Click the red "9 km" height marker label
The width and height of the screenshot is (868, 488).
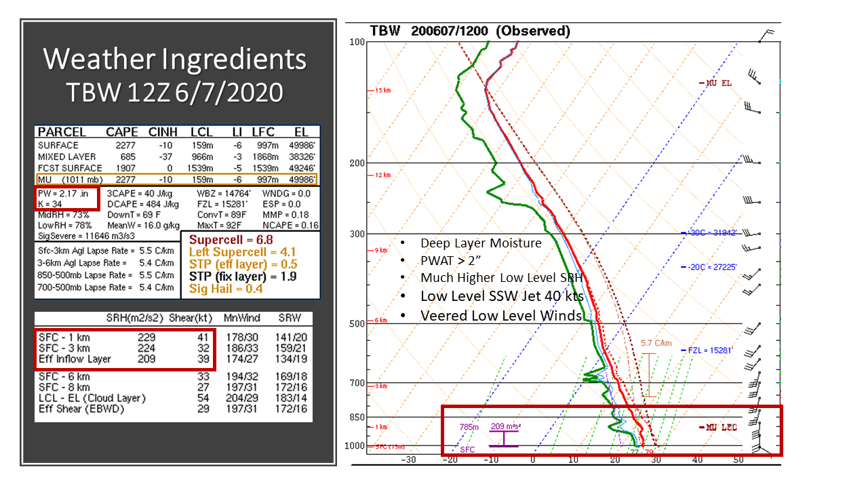380,251
